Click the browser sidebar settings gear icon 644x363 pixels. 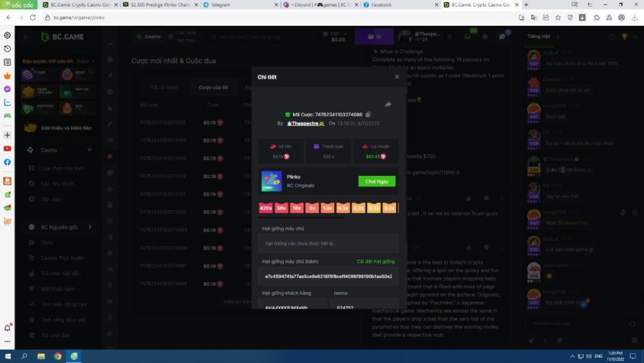pyautogui.click(x=7, y=35)
